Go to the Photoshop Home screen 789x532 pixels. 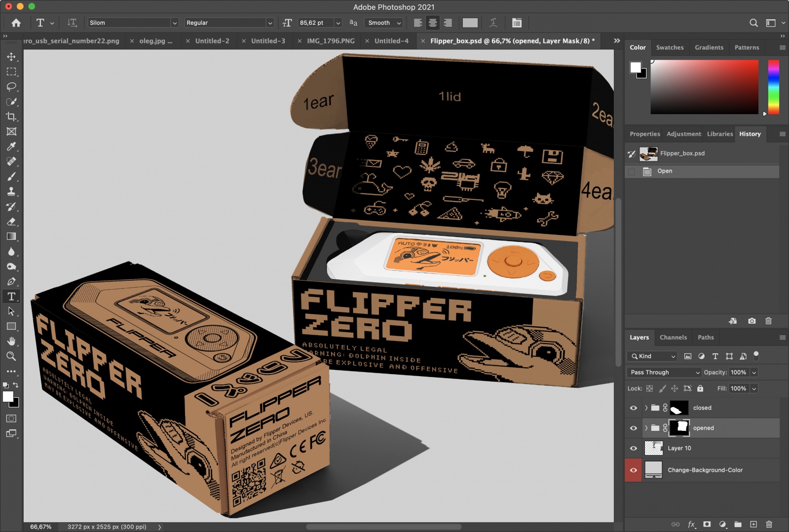pyautogui.click(x=16, y=23)
